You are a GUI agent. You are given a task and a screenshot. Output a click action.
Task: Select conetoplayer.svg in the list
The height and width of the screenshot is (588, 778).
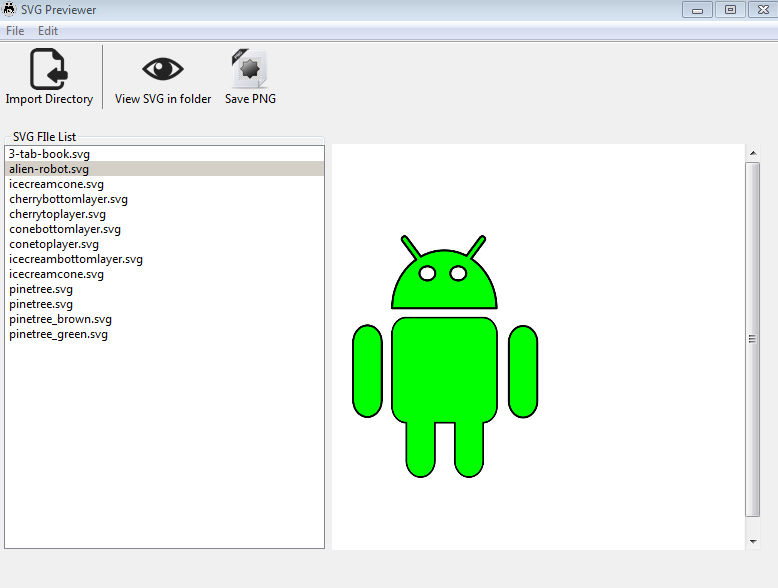(x=164, y=244)
